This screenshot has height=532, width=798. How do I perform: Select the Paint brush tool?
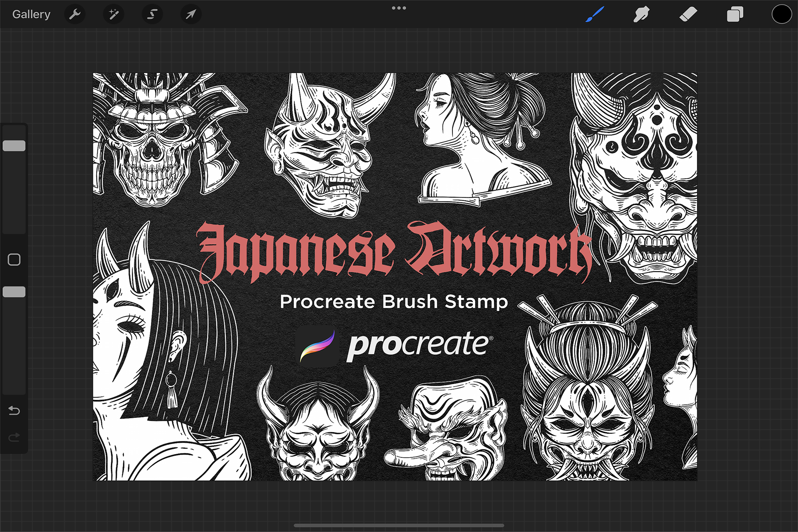(x=595, y=14)
